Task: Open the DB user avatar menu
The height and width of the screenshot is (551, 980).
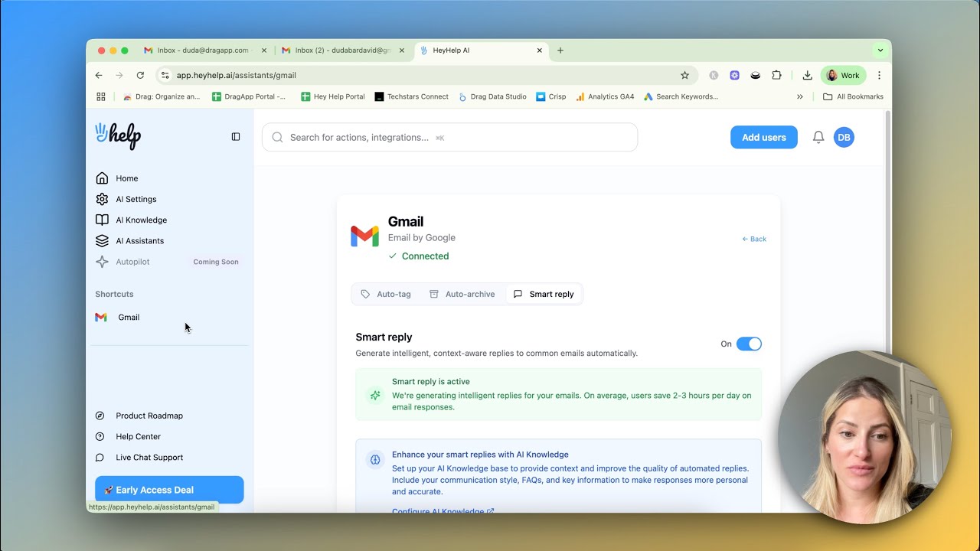Action: tap(844, 137)
